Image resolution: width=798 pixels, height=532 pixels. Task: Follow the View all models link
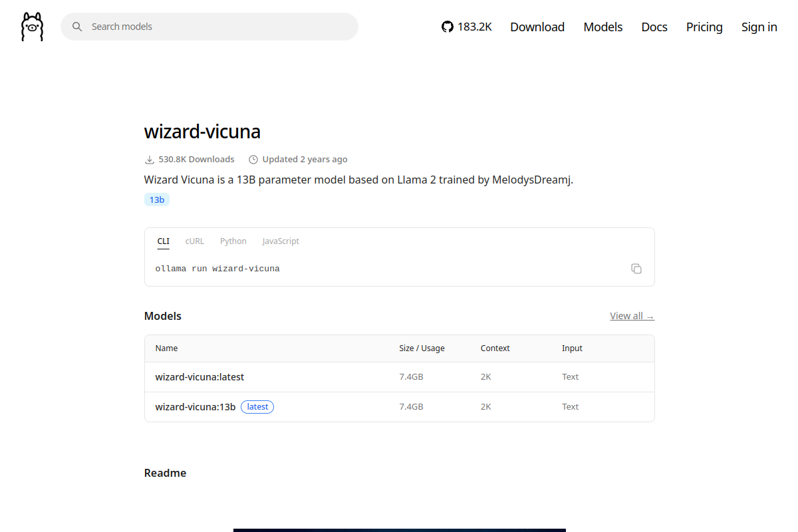[x=632, y=316]
